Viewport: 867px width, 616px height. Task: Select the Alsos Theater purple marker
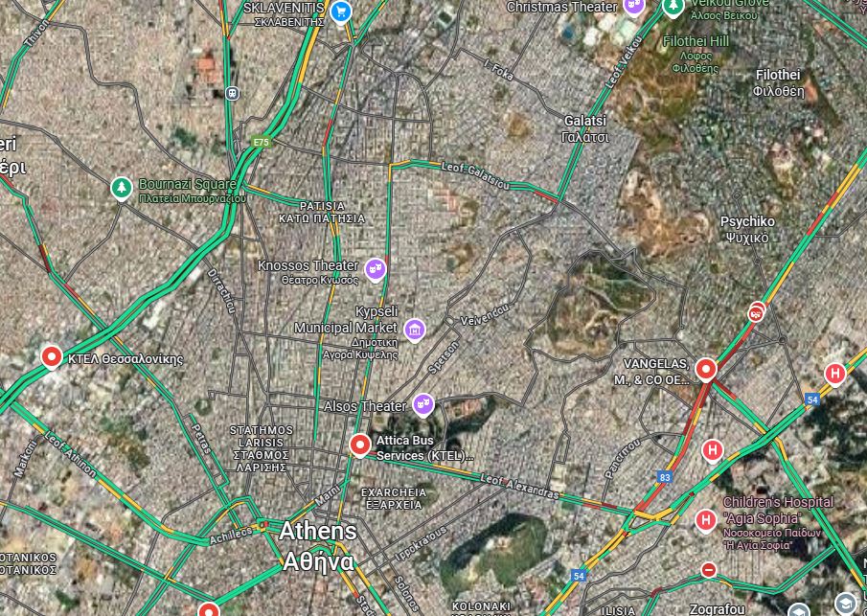[423, 405]
